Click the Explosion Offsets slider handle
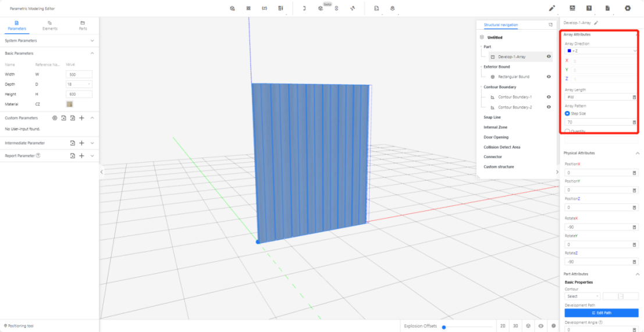The image size is (644, 332). pos(444,327)
